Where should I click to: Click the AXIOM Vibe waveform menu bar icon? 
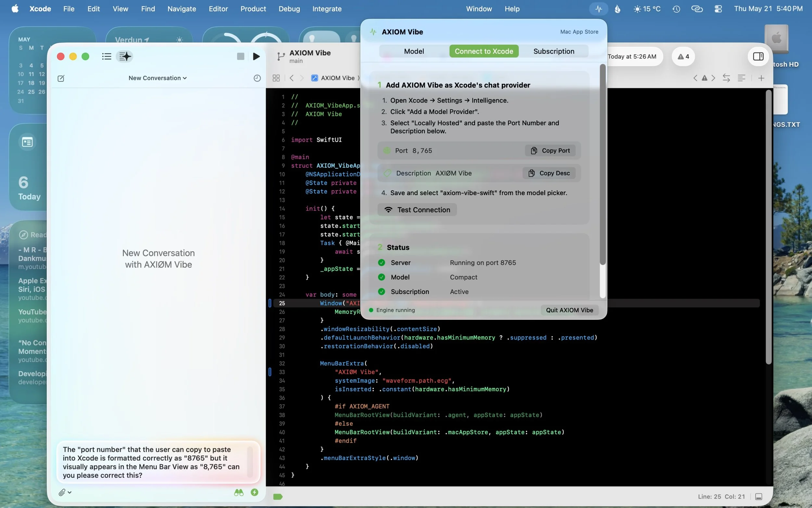[599, 9]
